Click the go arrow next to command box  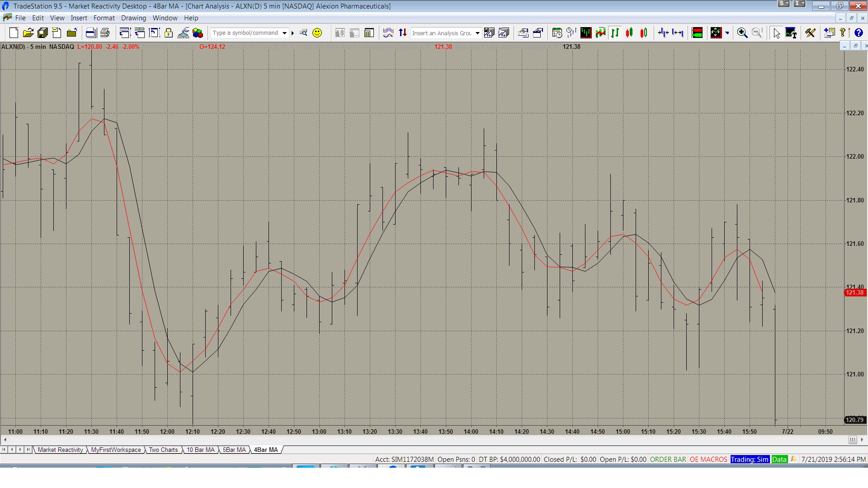point(292,33)
